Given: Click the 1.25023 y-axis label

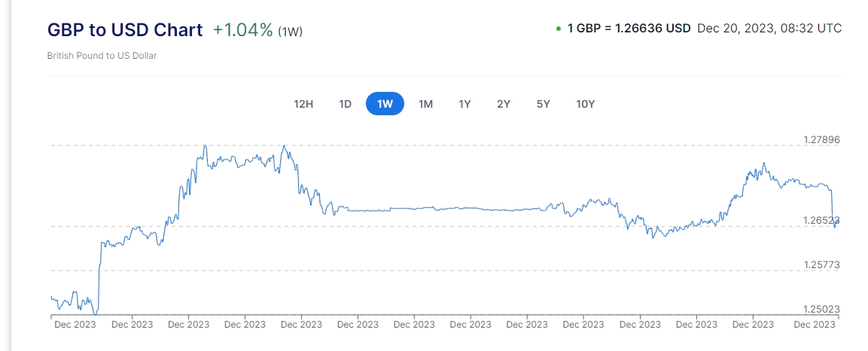Looking at the screenshot, I should tap(818, 309).
